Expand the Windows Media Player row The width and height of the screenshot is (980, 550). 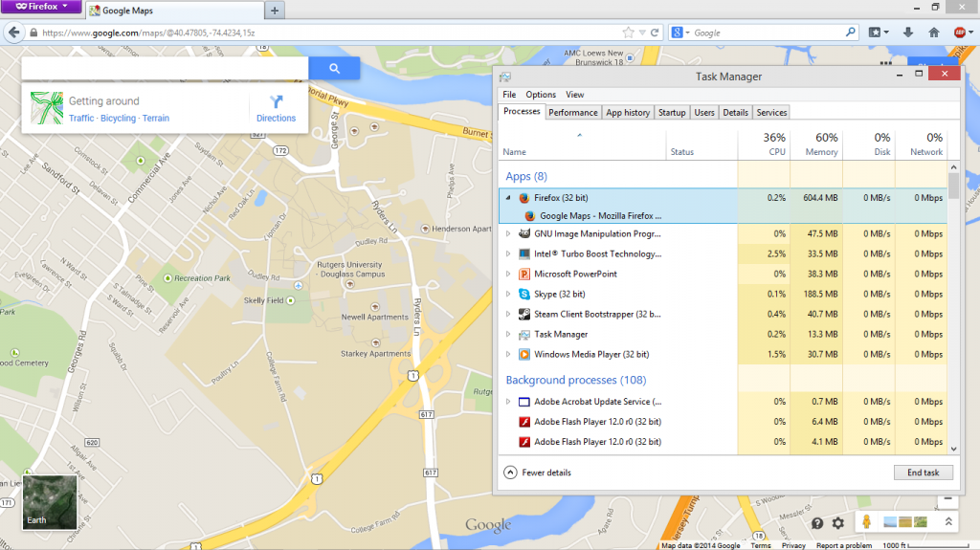[x=508, y=354]
